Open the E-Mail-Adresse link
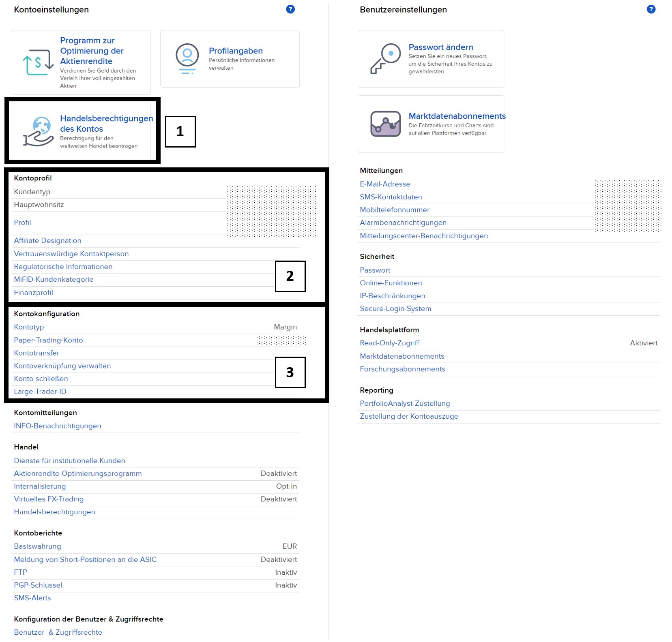The width and height of the screenshot is (672, 642). click(x=385, y=184)
